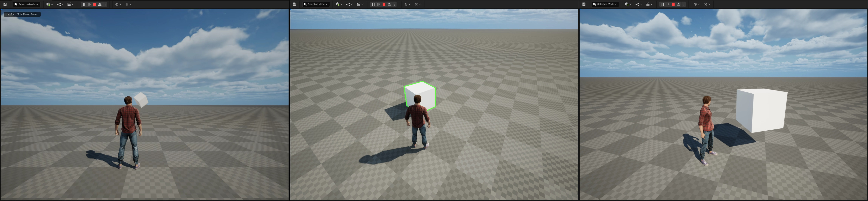Open Selection Mode dropdown in the right panel
868x201 pixels.
coord(605,4)
